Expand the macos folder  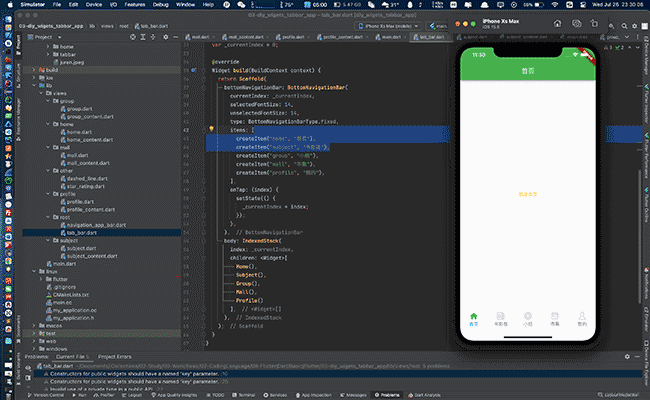pos(34,326)
